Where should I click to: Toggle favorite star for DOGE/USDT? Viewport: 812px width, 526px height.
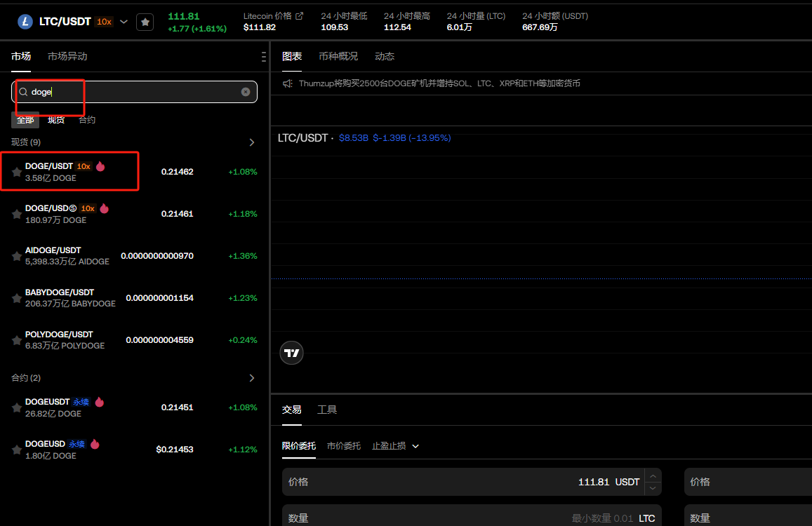click(17, 172)
